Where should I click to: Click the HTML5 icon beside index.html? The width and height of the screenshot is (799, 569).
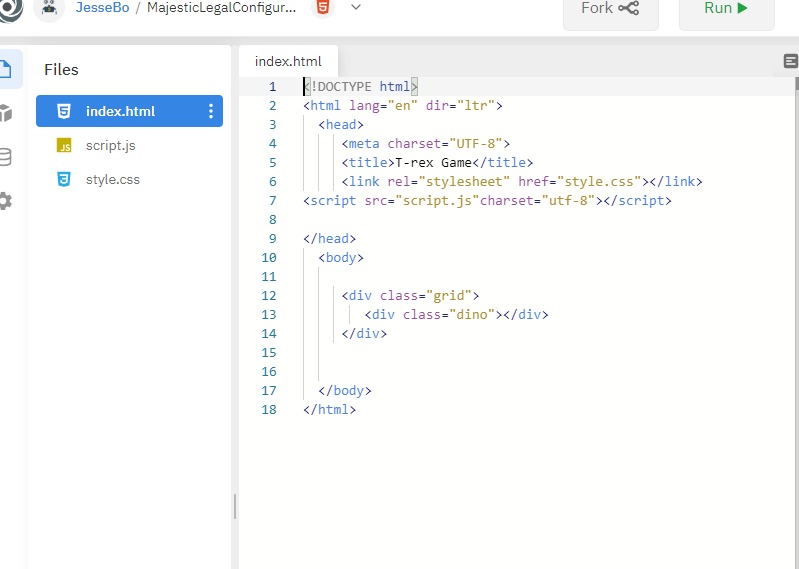click(64, 111)
